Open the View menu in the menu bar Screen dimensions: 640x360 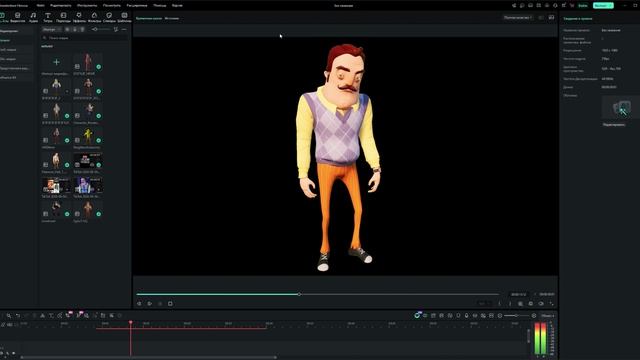pos(111,6)
